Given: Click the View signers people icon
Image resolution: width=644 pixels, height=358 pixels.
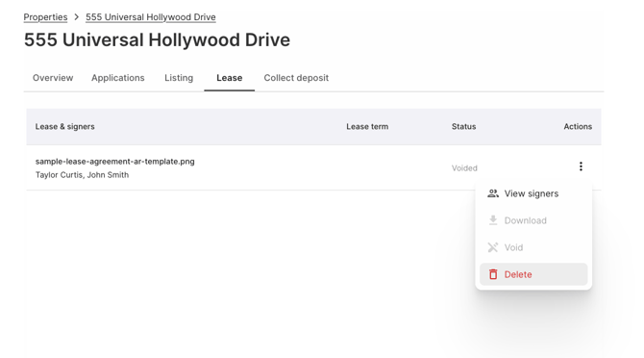Looking at the screenshot, I should 493,193.
